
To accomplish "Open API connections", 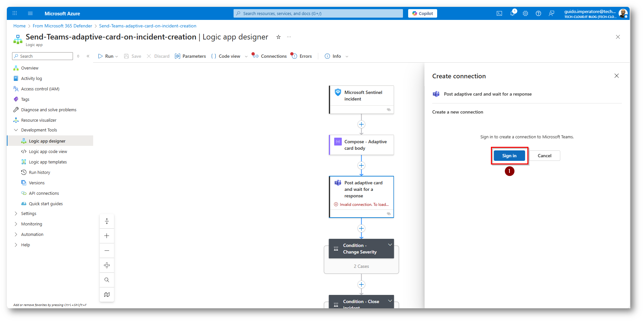I will pyautogui.click(x=44, y=193).
